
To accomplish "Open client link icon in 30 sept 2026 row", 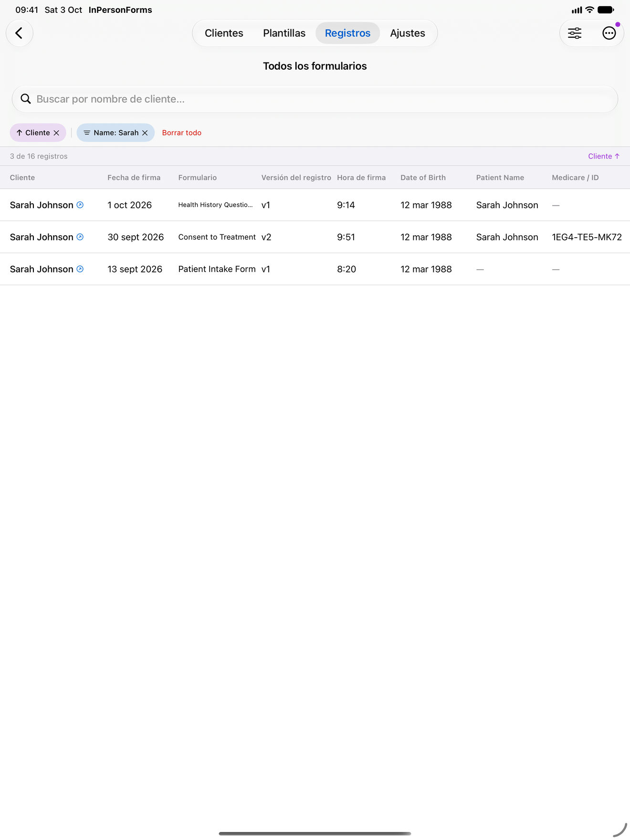I will (80, 237).
